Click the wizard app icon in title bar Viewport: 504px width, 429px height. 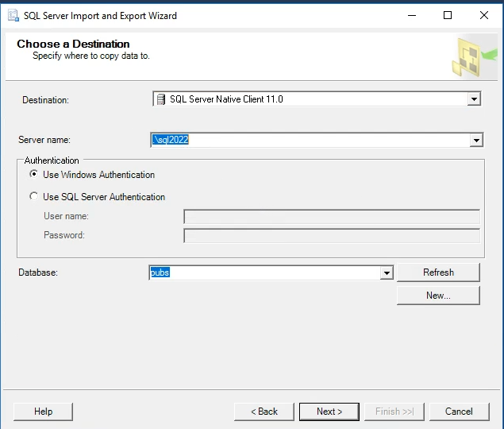[x=13, y=15]
